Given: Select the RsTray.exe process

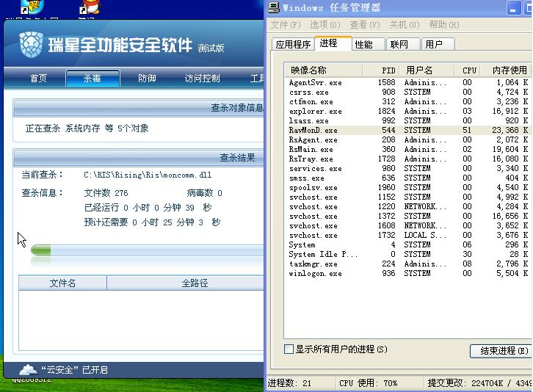Looking at the screenshot, I should tap(408, 159).
